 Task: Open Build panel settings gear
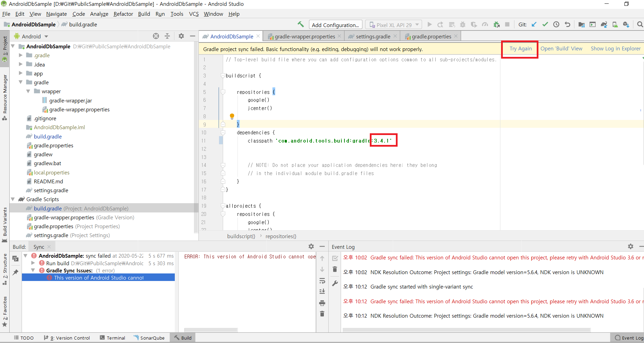click(311, 246)
